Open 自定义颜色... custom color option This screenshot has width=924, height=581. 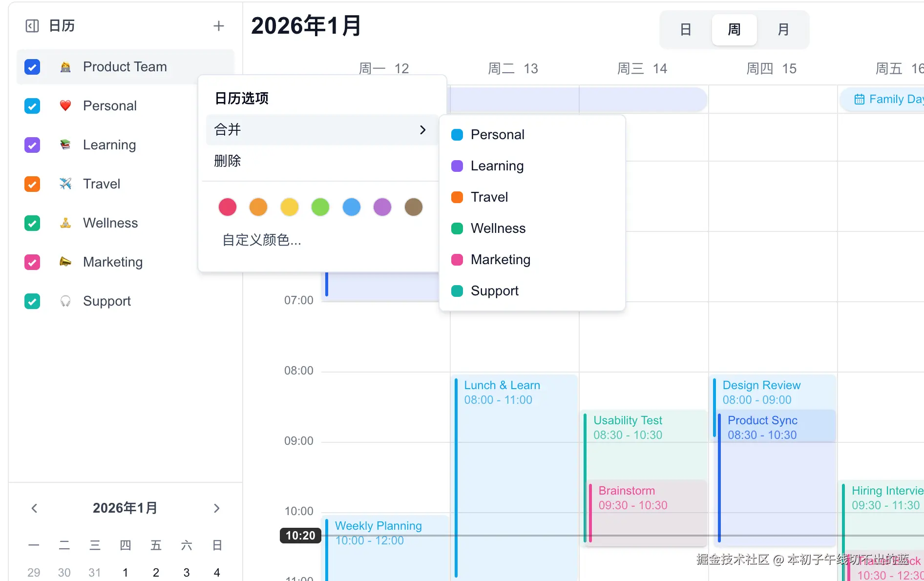(262, 240)
